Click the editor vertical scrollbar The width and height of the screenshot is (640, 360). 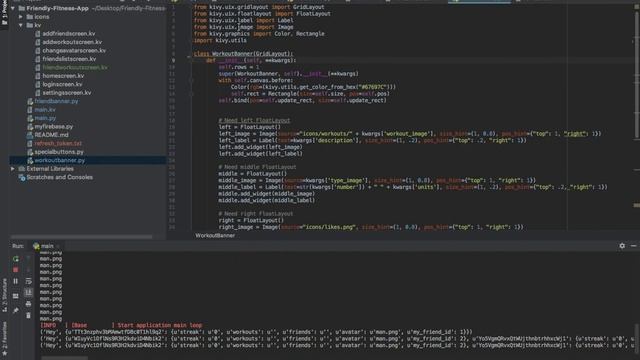pyautogui.click(x=637, y=76)
